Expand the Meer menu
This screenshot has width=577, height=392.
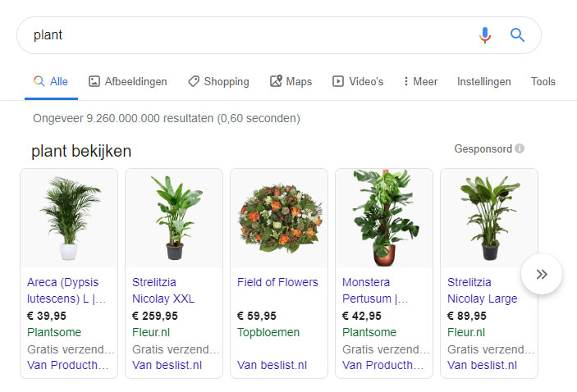(420, 81)
